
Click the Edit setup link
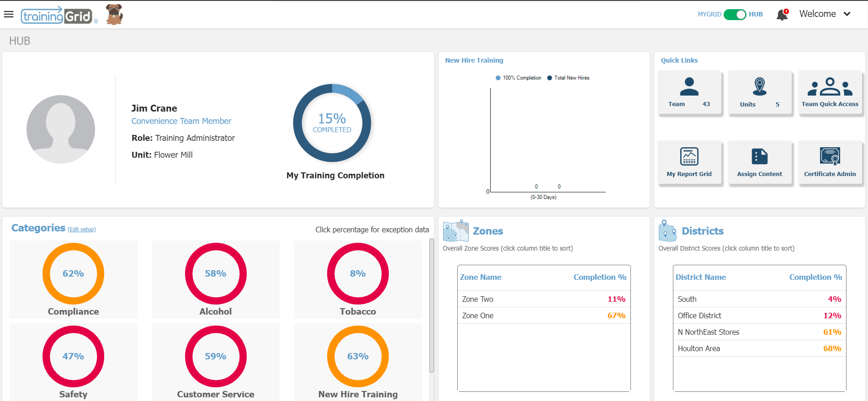coord(82,230)
